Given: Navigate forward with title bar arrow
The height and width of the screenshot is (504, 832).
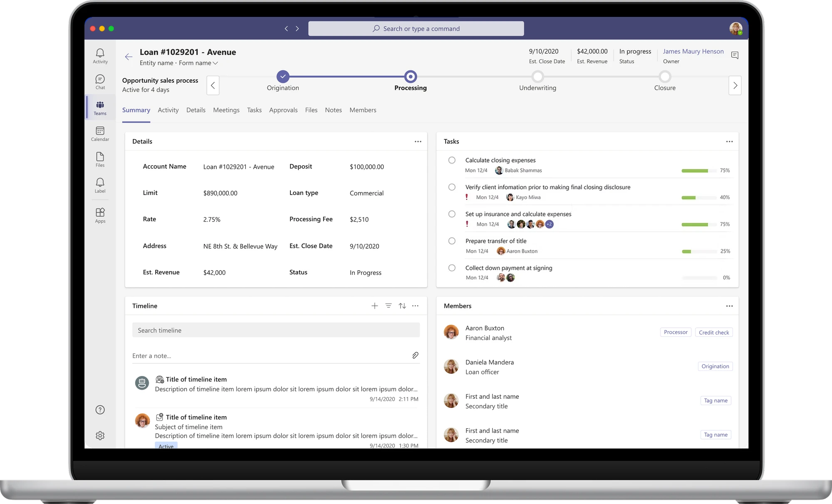Looking at the screenshot, I should 297,28.
